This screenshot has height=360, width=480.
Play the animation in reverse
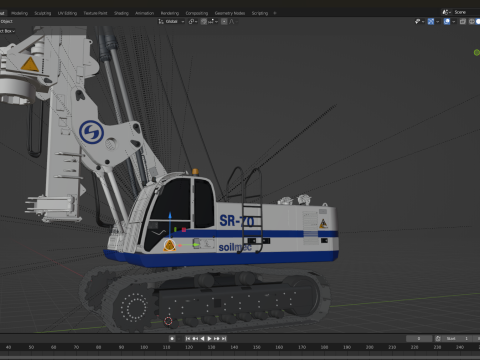tap(202, 339)
